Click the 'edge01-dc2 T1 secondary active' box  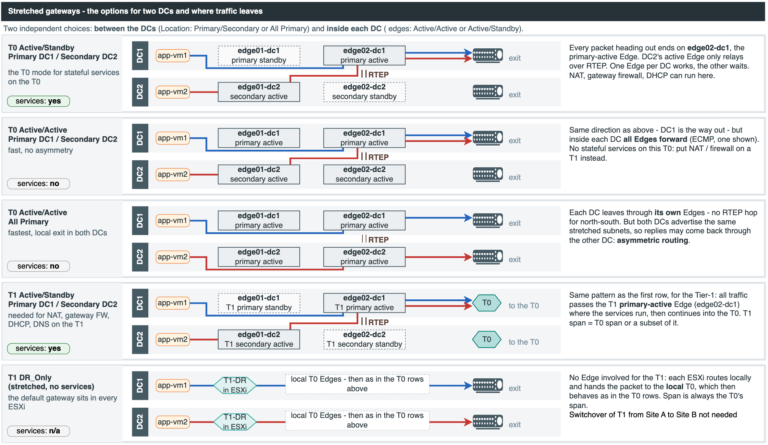pos(259,339)
